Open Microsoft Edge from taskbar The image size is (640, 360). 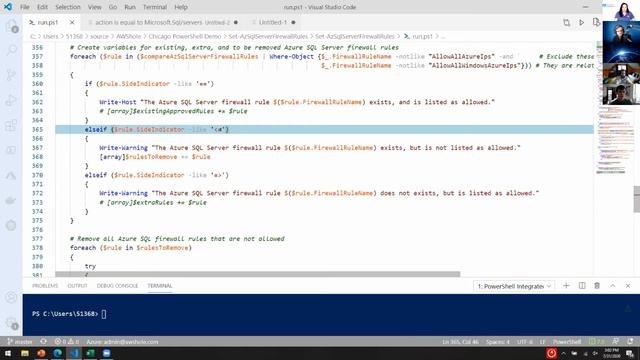58,353
